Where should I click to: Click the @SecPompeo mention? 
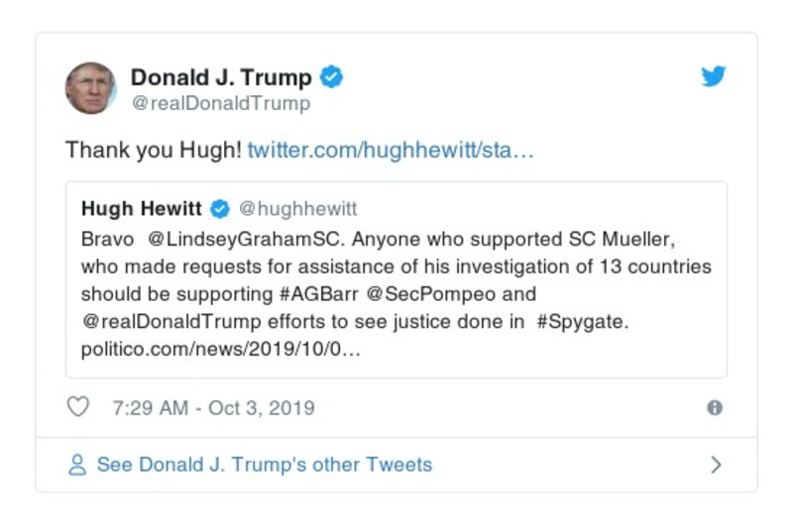click(x=421, y=294)
